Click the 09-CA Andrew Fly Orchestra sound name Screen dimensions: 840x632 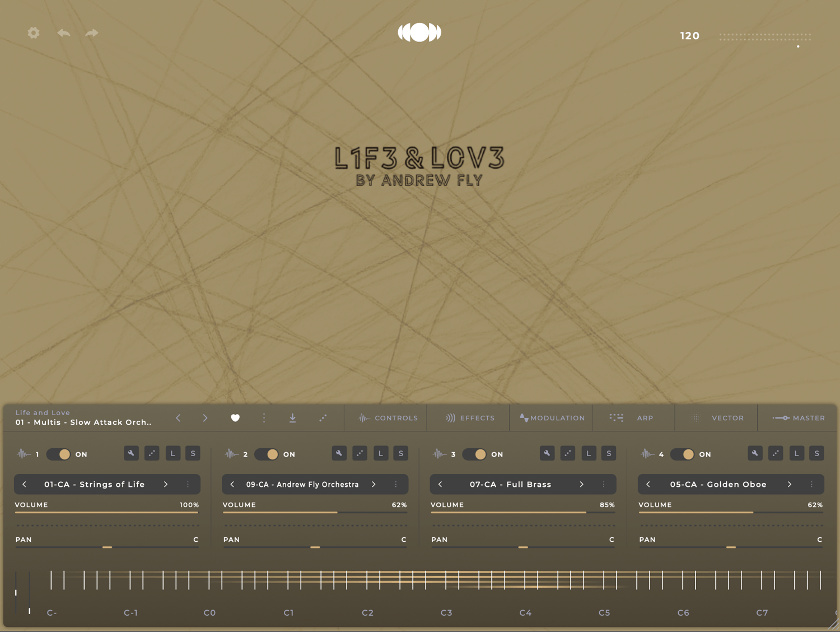click(302, 484)
